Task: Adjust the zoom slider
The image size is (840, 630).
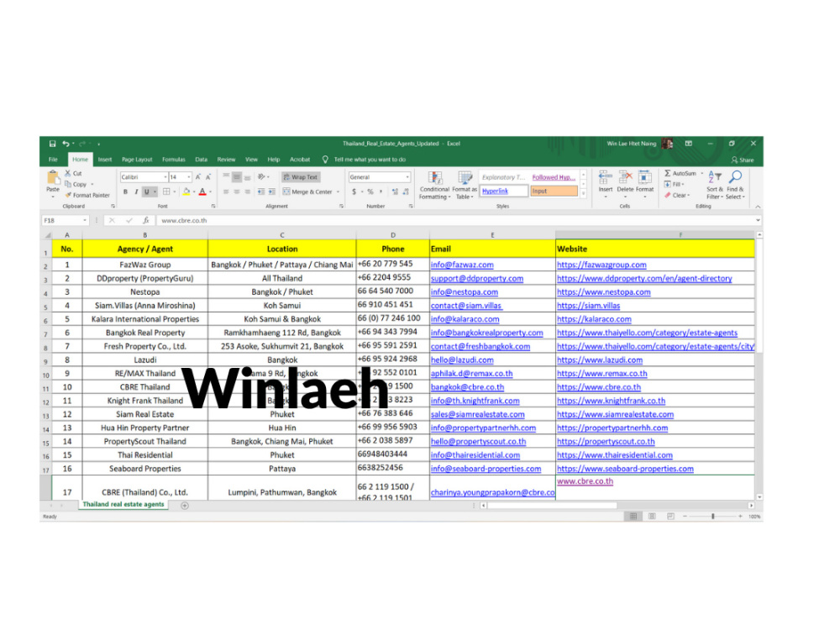Action: tap(713, 517)
